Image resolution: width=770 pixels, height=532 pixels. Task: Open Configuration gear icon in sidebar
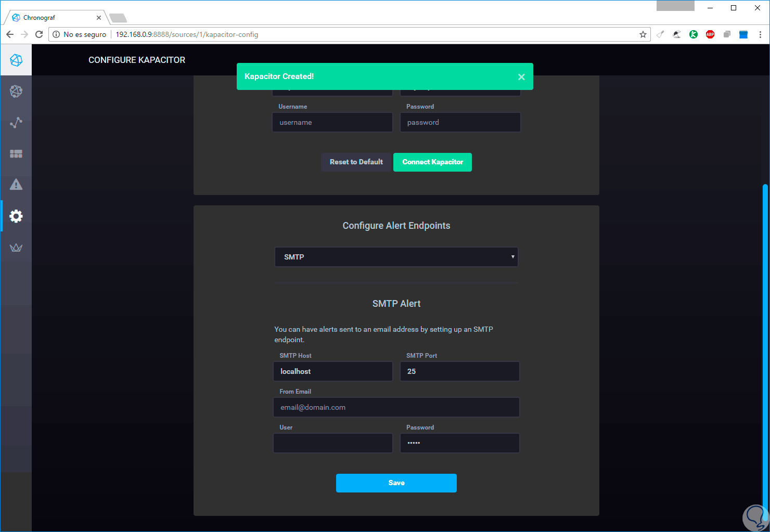click(x=16, y=216)
